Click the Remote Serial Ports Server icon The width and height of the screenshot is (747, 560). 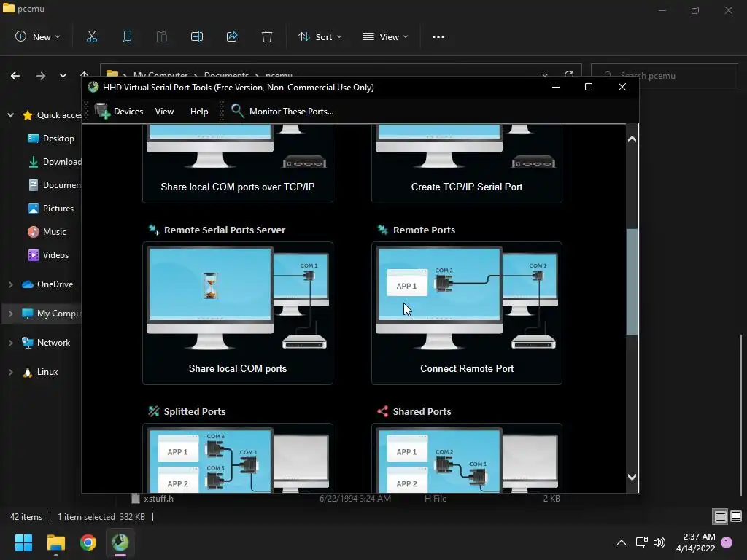click(x=153, y=230)
